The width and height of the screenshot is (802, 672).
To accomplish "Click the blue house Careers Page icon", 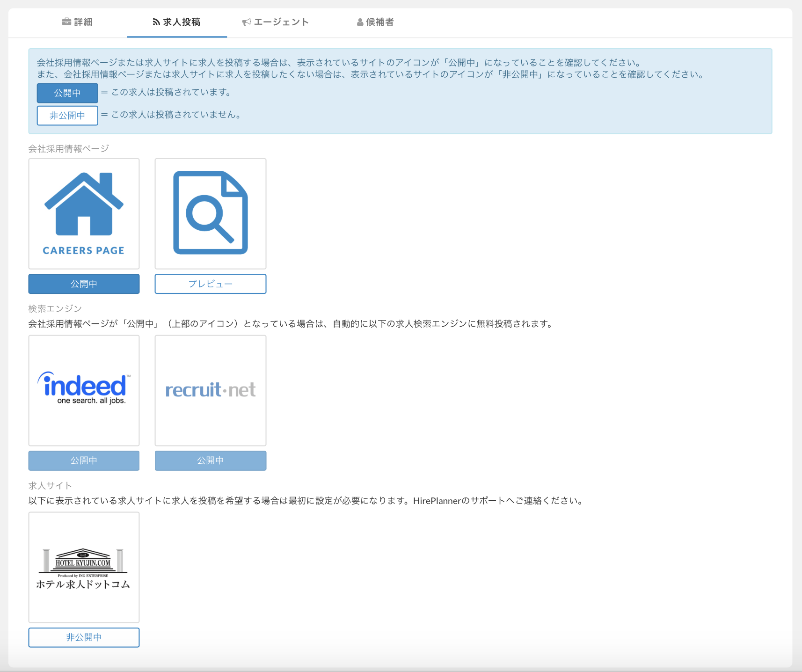I will click(x=84, y=205).
